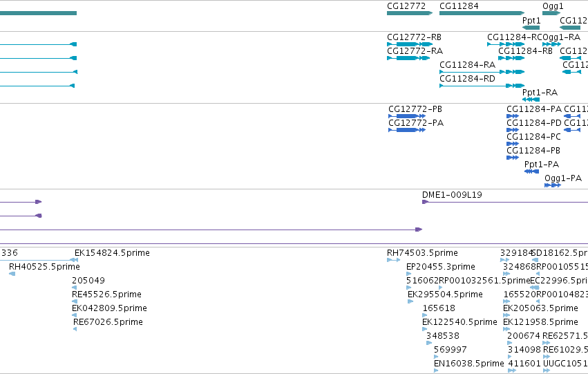588x374 pixels.
Task: Click the Ppt1-RA transcript glyph
Action: click(531, 100)
